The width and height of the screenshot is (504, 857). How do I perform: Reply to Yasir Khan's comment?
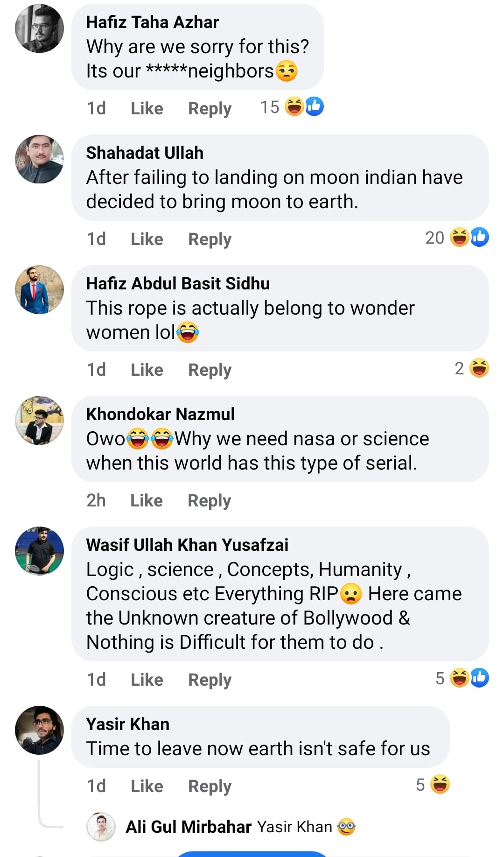(210, 787)
